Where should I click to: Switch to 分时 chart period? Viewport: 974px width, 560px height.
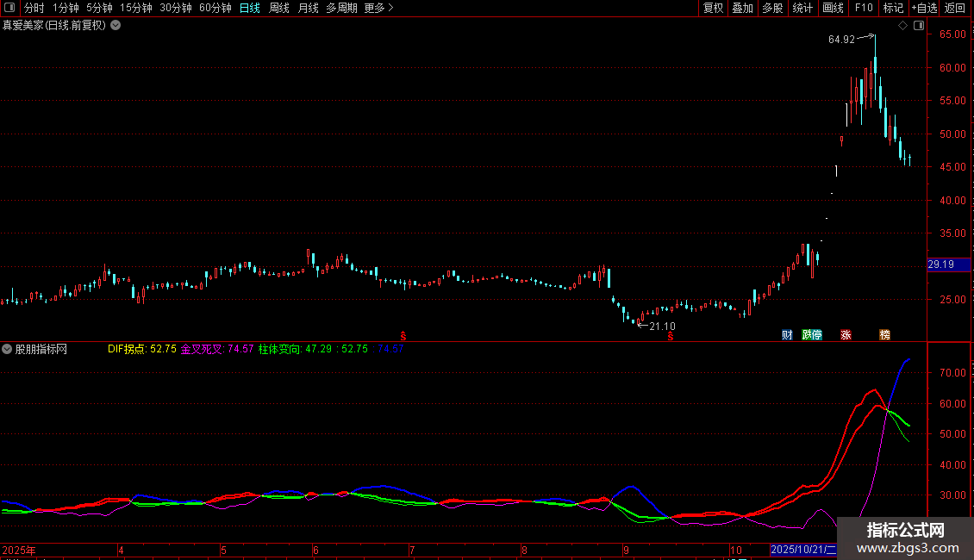tap(34, 8)
